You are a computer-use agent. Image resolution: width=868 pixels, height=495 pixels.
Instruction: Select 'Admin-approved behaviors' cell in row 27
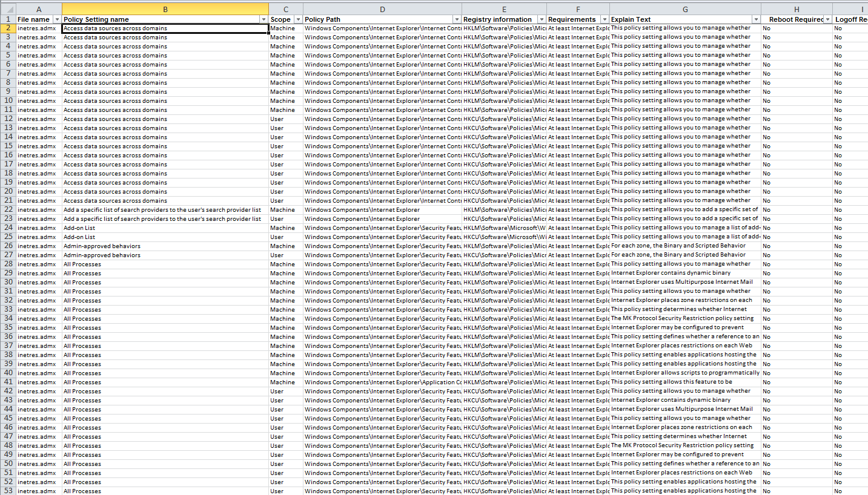(x=165, y=255)
